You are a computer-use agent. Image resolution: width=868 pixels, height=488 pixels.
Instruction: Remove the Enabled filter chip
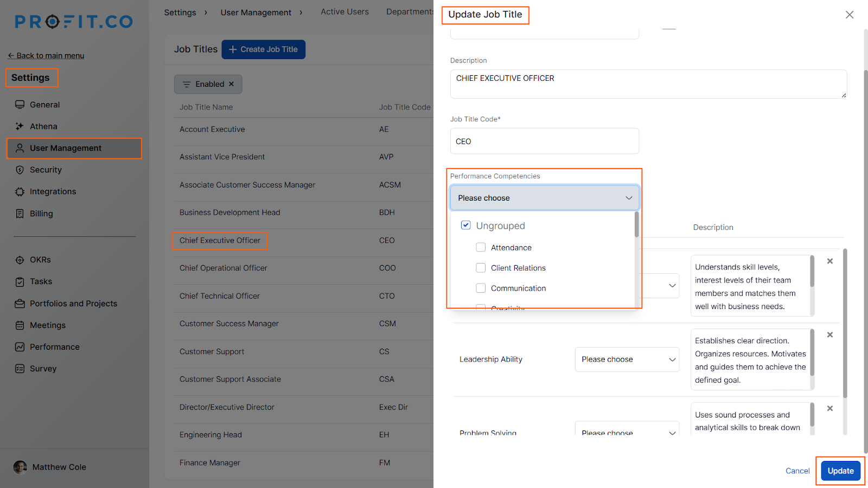[x=232, y=84]
